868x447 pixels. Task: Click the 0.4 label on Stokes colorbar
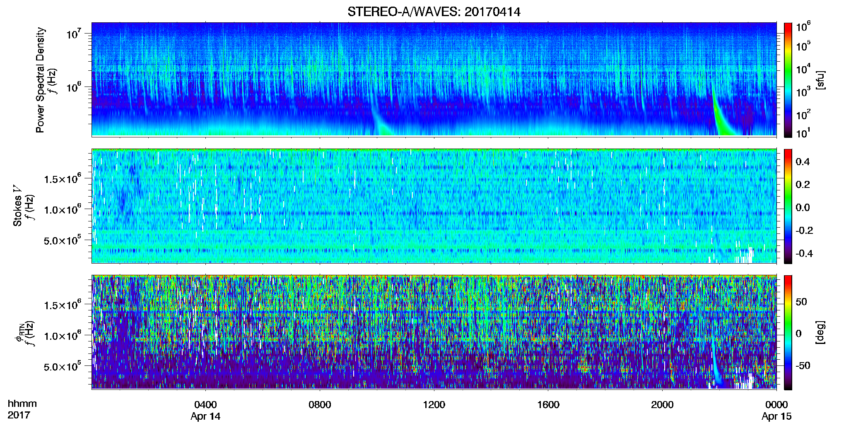point(803,162)
